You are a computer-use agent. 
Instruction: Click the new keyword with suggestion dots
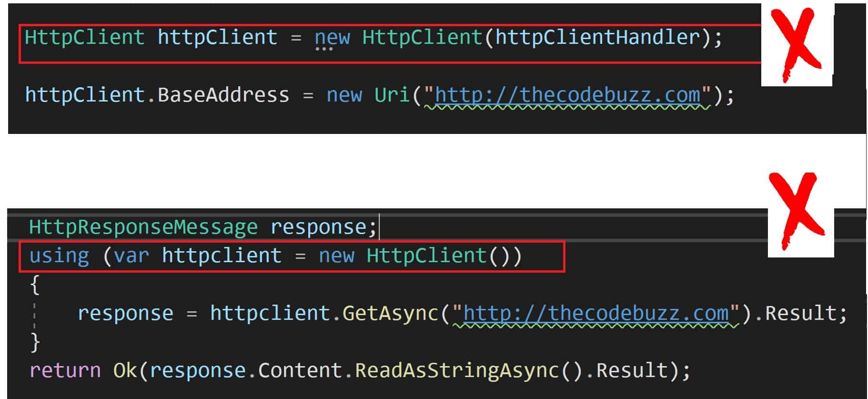coord(332,38)
